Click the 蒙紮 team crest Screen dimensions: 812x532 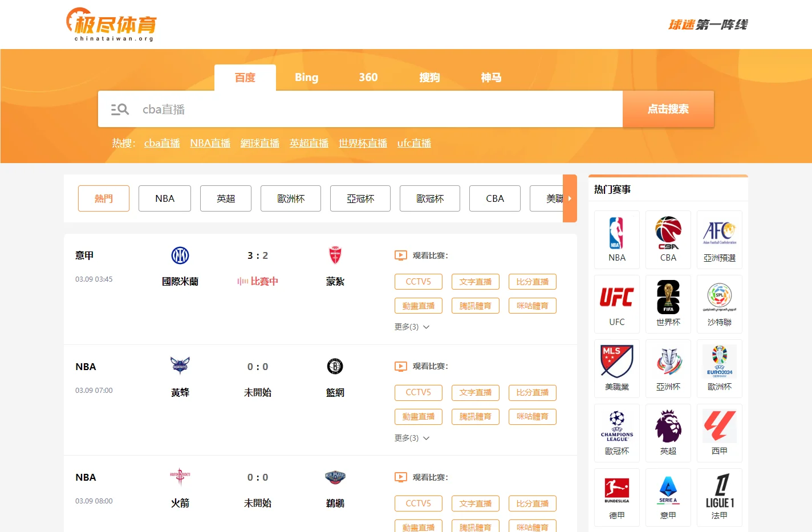click(335, 255)
